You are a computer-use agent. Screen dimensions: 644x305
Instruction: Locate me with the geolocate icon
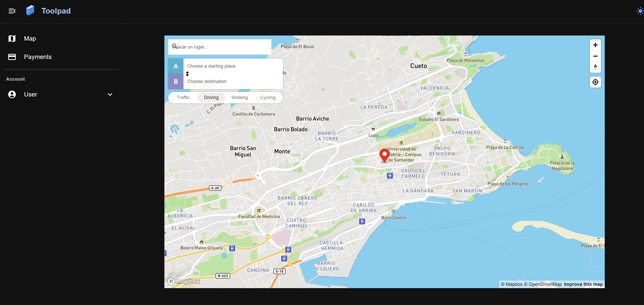coord(595,82)
